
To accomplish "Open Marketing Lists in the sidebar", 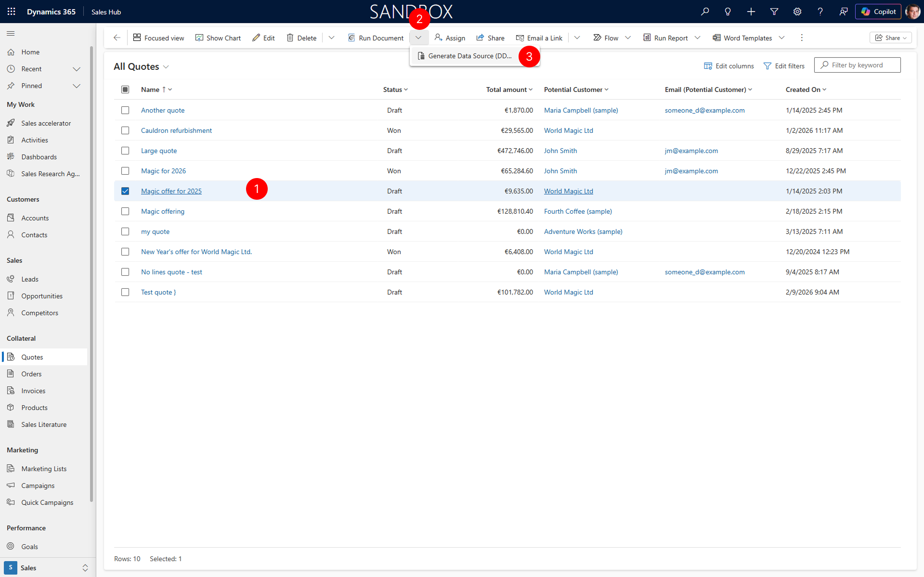I will (44, 469).
